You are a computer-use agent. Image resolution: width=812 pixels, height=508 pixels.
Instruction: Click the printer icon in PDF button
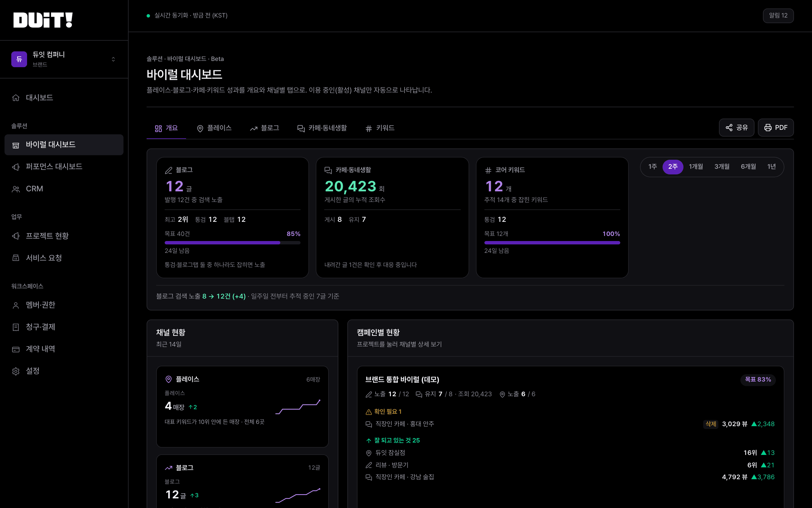tap(768, 128)
